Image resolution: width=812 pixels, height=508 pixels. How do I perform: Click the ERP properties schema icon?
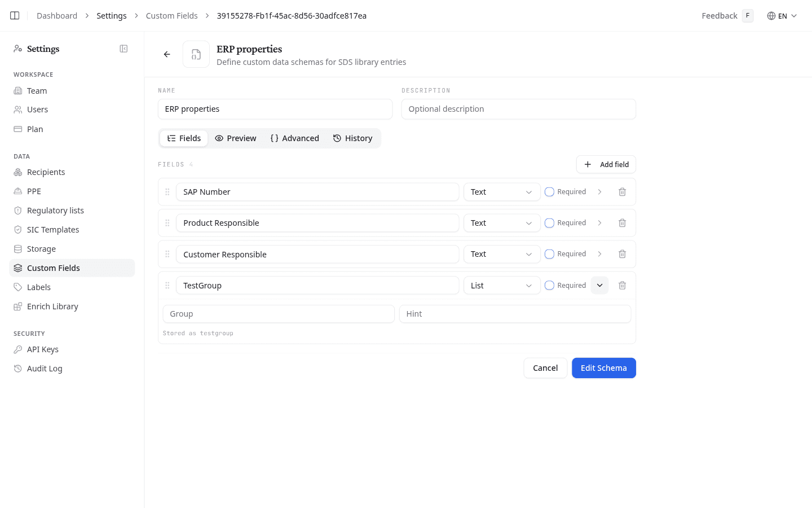coord(196,54)
